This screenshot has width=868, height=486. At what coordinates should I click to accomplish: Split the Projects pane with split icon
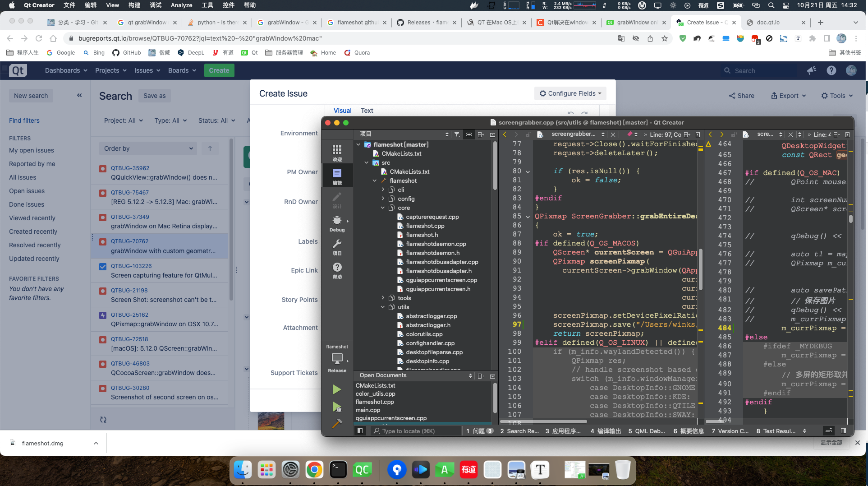[x=481, y=134]
